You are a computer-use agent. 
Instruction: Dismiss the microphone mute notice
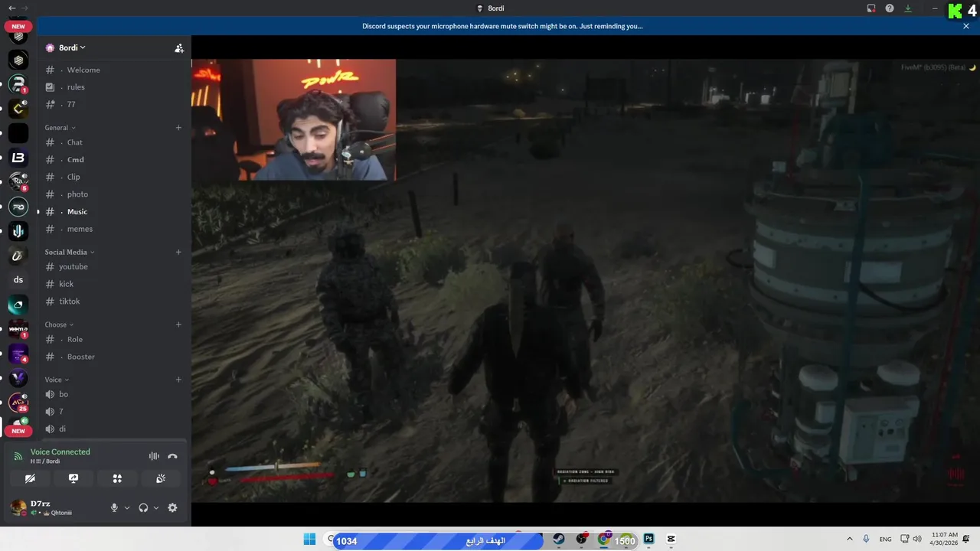(x=966, y=26)
